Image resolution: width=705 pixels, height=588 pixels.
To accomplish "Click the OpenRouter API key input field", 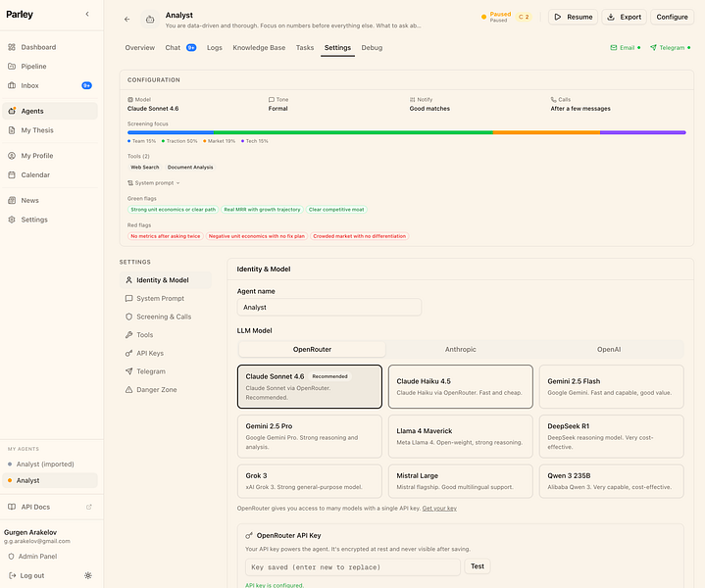I will coord(353,566).
